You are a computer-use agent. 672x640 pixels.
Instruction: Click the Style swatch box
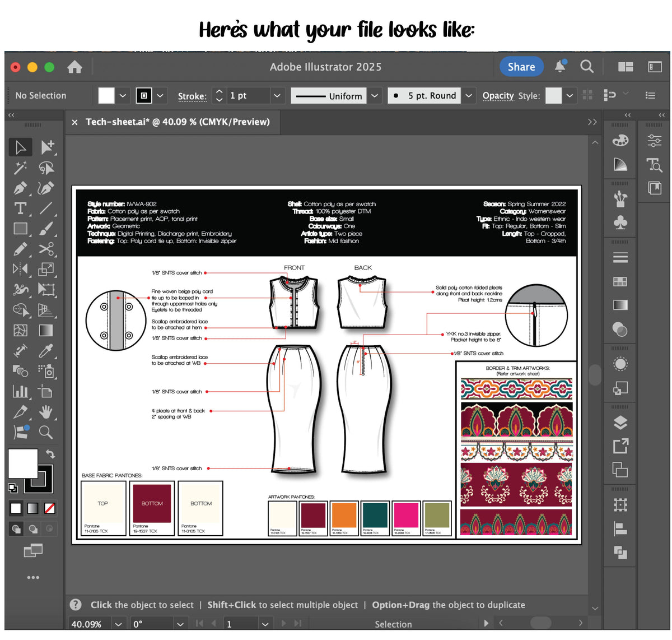point(553,96)
